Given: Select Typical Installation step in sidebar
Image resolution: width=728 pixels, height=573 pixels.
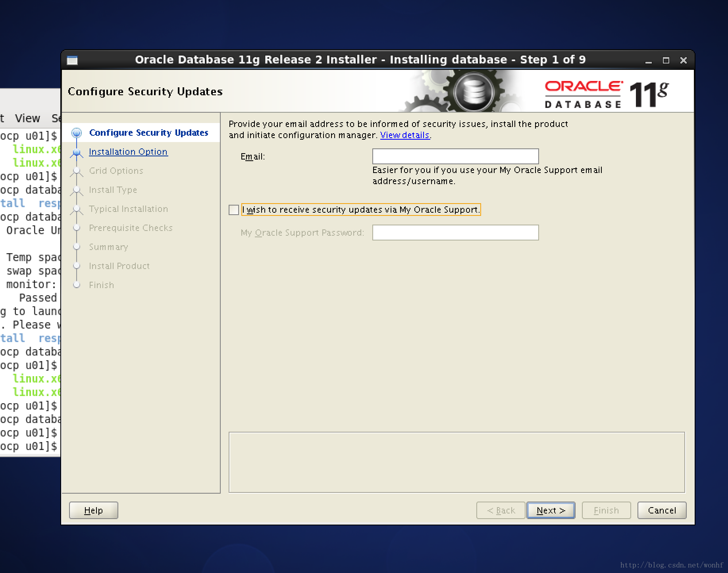Looking at the screenshot, I should [x=128, y=209].
